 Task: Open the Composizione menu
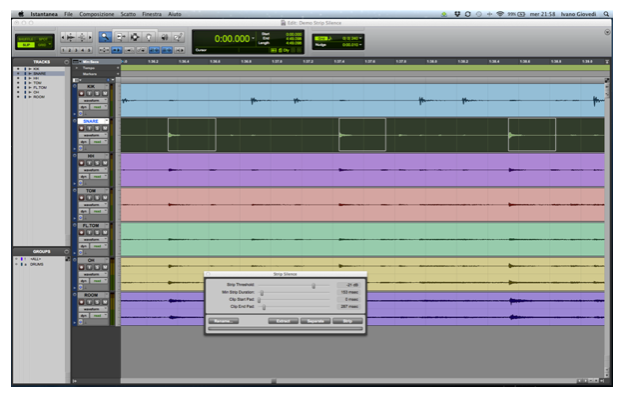click(x=96, y=14)
